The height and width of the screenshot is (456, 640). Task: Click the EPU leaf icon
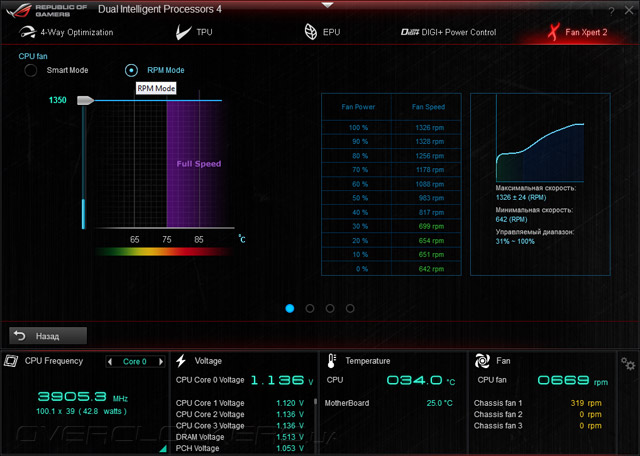point(311,32)
